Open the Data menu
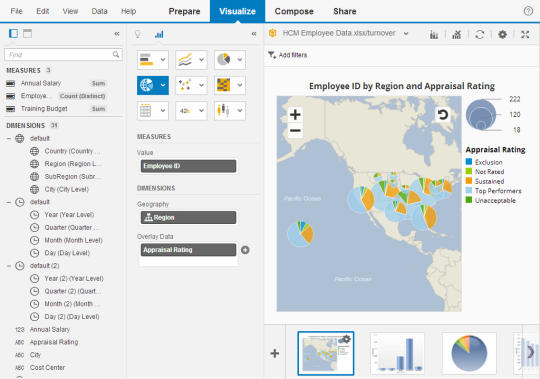This screenshot has width=540, height=379. point(99,11)
